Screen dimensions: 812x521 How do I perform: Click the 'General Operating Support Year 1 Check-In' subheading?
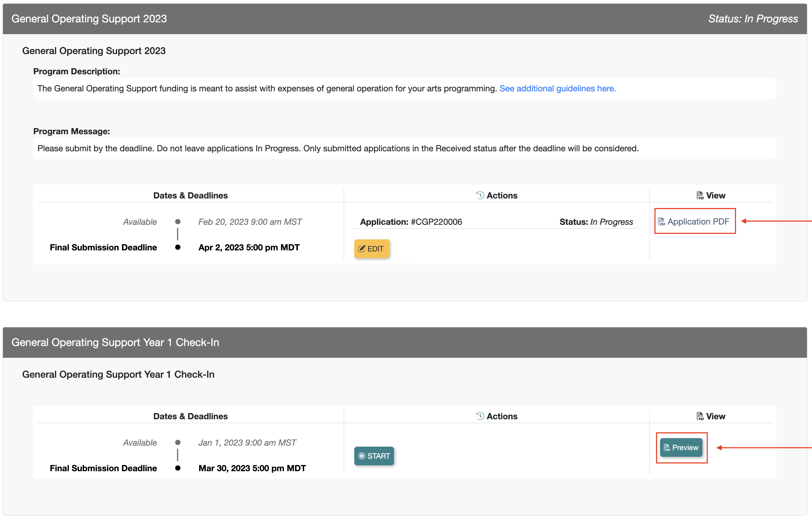(118, 375)
